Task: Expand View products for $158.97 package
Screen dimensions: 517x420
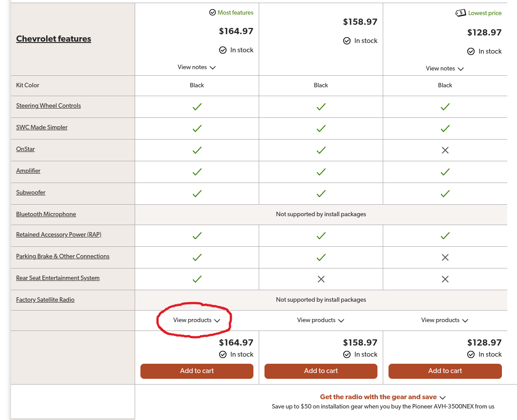Action: point(320,320)
